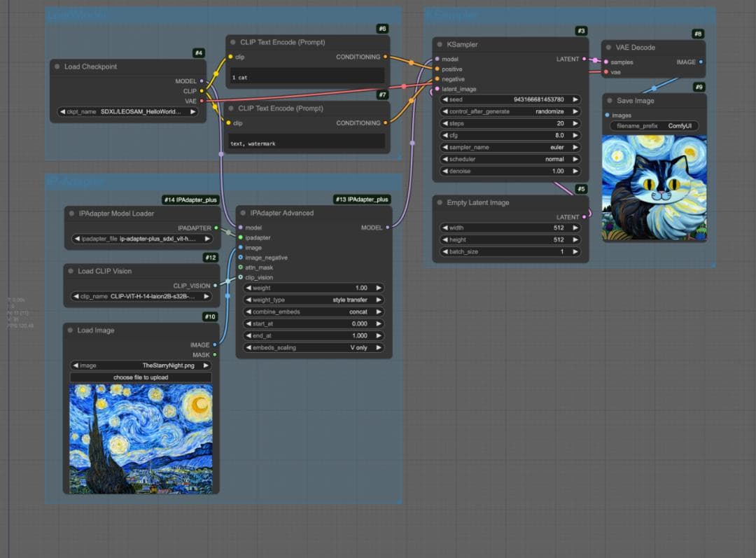The image size is (756, 558).
Task: Click the IMAGE output socket on VAE Decode
Action: pos(701,62)
